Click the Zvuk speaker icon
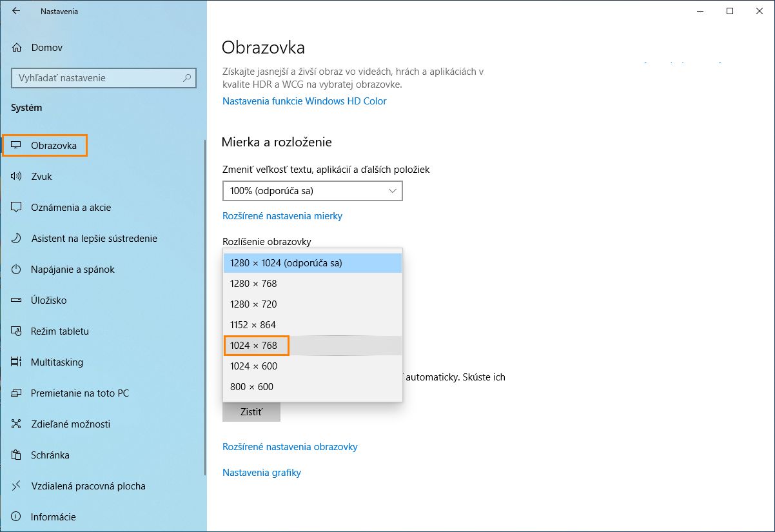Image resolution: width=775 pixels, height=532 pixels. click(17, 177)
